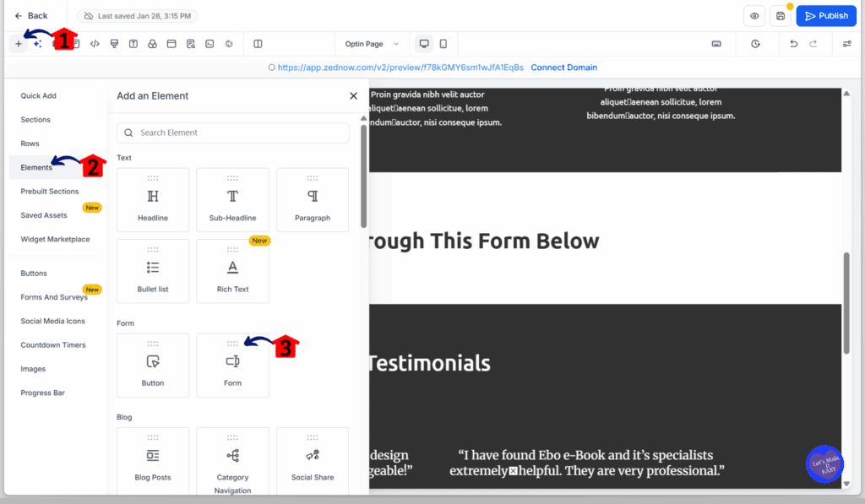Click the version history clock icon
The height and width of the screenshot is (504, 865).
click(756, 44)
